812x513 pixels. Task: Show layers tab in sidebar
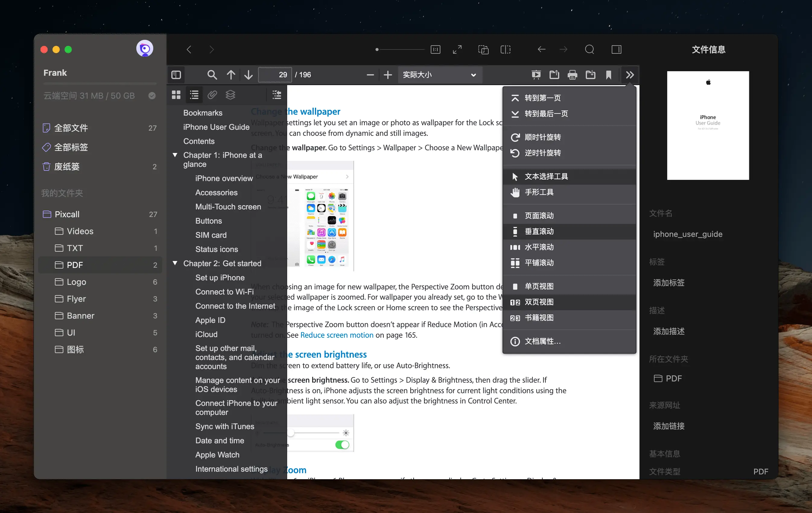(x=230, y=95)
